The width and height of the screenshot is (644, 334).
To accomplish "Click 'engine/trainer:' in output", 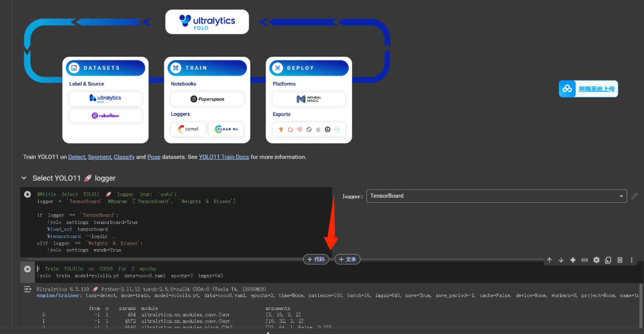I will tap(59, 295).
